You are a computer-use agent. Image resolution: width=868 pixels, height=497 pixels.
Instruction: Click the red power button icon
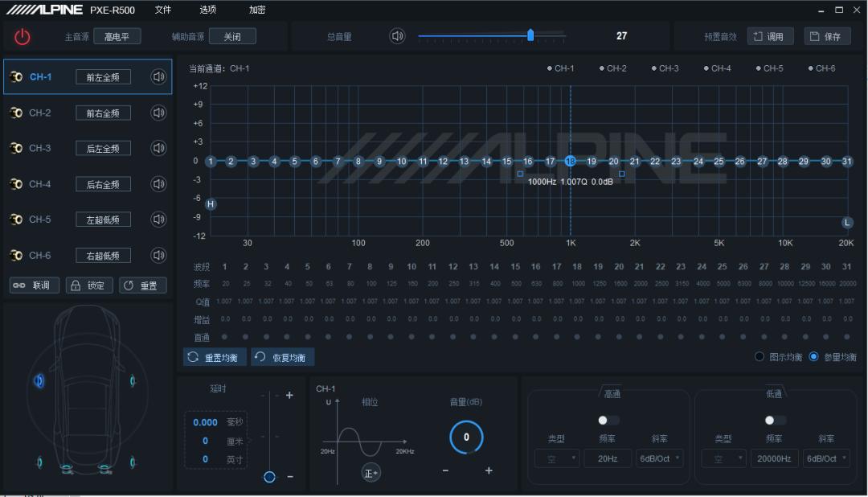point(22,36)
